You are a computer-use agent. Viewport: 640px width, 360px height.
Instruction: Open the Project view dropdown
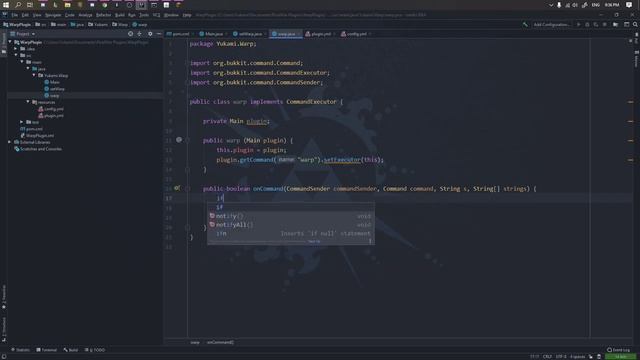23,34
